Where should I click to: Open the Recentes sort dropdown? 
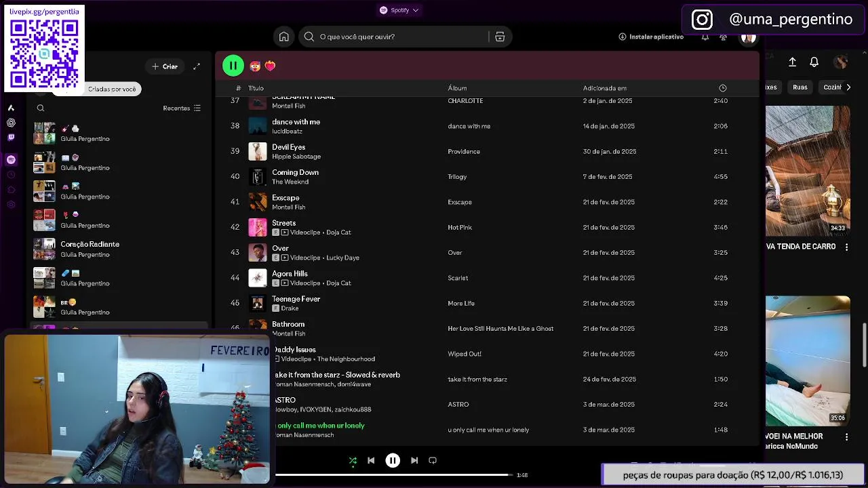[x=182, y=108]
